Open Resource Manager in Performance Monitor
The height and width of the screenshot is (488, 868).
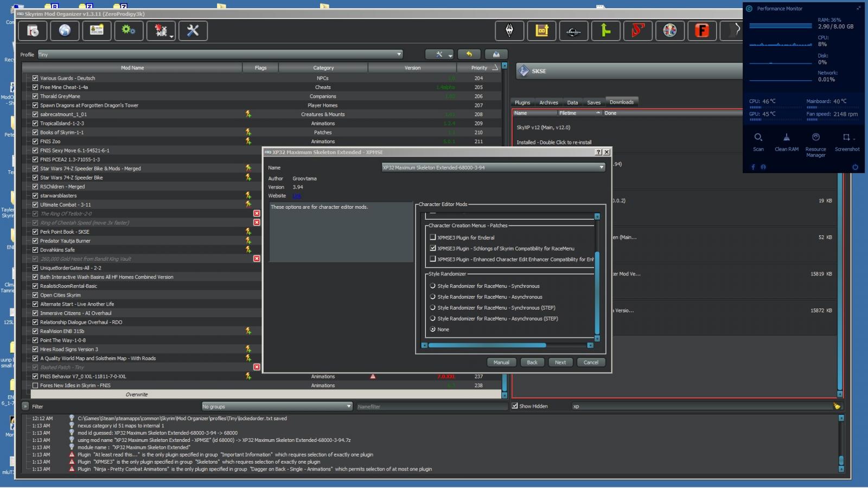[815, 145]
